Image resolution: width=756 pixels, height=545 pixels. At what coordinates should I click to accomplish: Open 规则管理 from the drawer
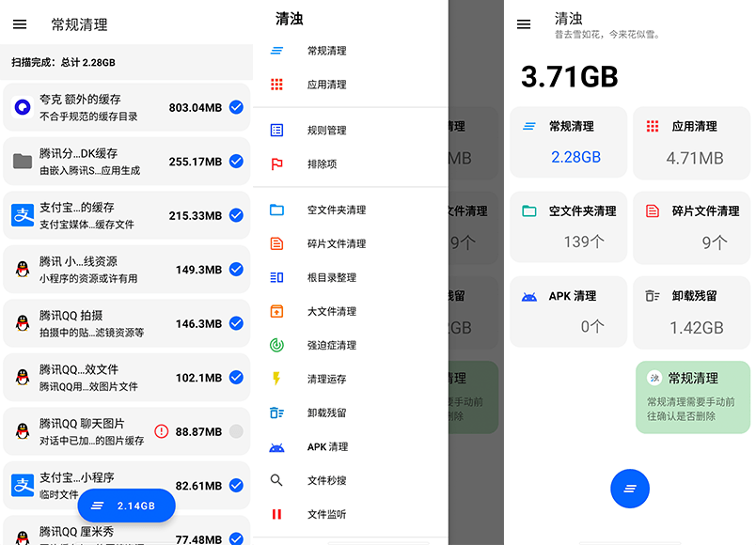coord(351,130)
